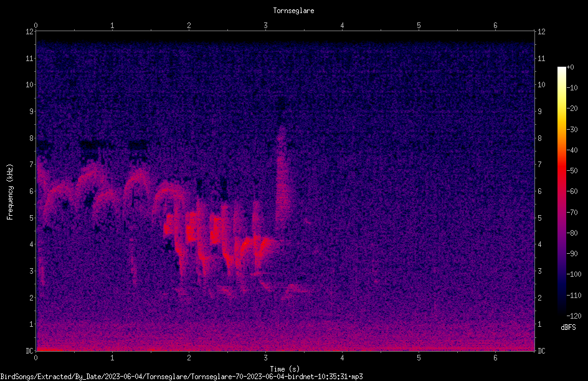The height and width of the screenshot is (381, 588).
Task: Click the DC label on the right axis
Action: (541, 350)
